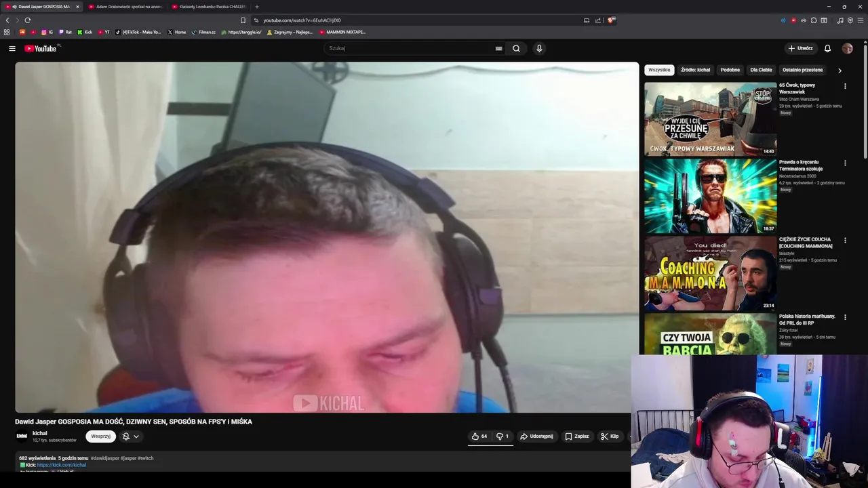Viewport: 868px width, 488px height.
Task: Click the Klip button
Action: click(x=610, y=436)
